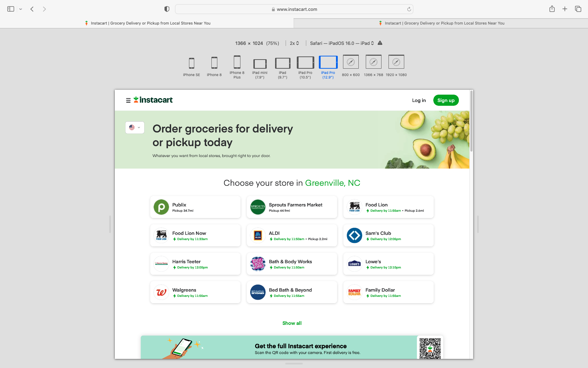Open the sidebar options chevron
The height and width of the screenshot is (368, 588).
pyautogui.click(x=21, y=9)
